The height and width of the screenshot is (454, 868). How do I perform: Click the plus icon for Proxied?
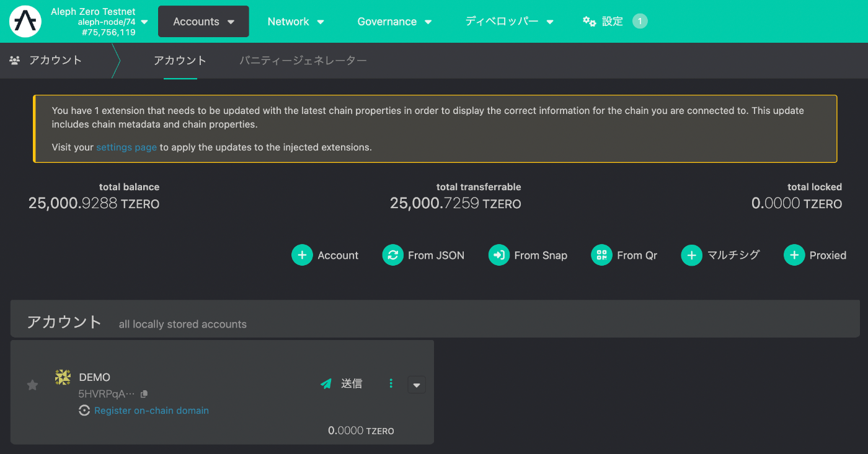point(794,255)
